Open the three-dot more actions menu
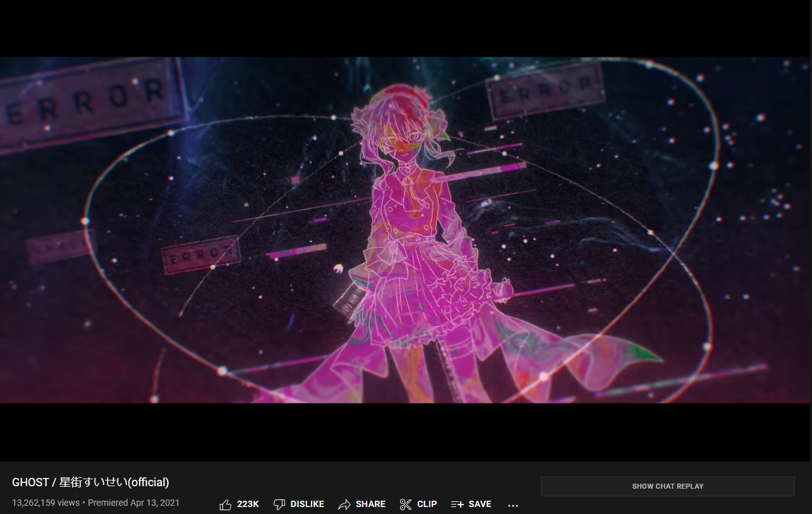This screenshot has height=514, width=812. (x=513, y=505)
